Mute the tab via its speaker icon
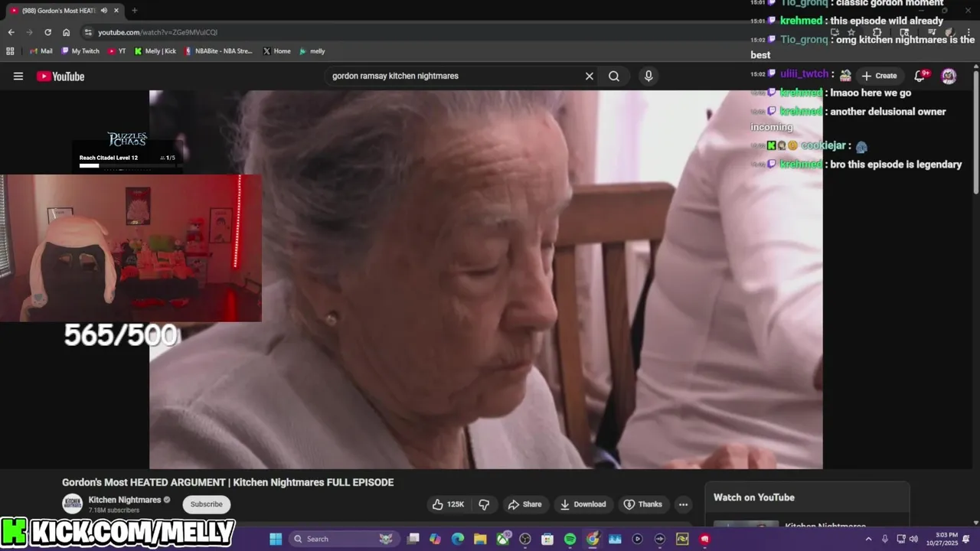 pos(103,11)
